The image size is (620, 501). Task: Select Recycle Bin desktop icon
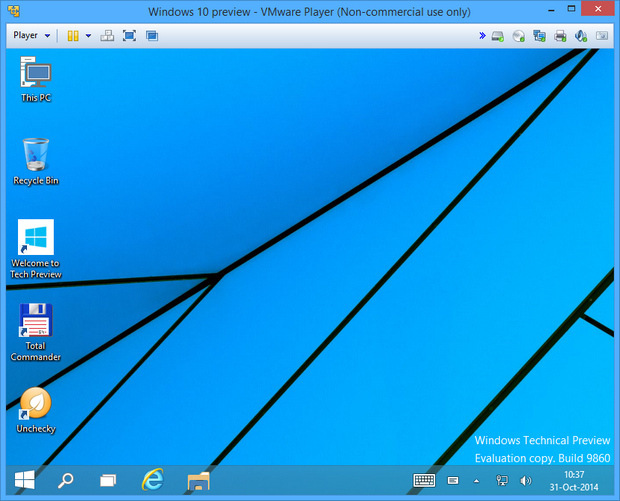[x=36, y=162]
